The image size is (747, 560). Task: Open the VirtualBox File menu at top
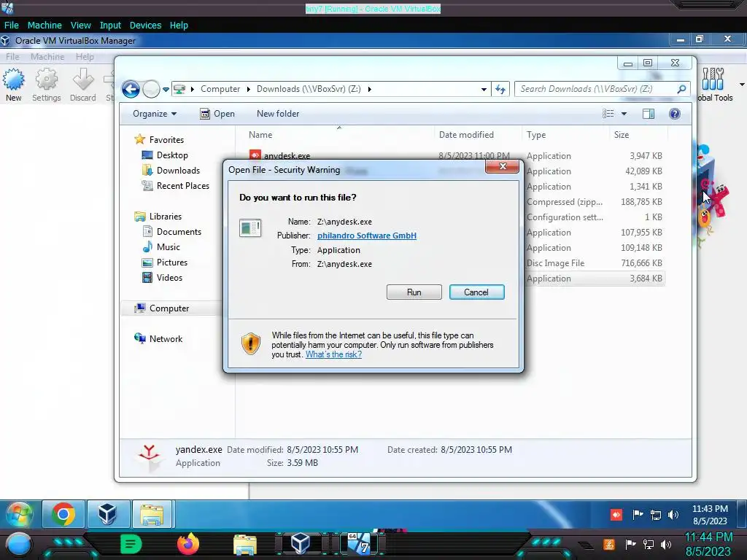point(12,26)
